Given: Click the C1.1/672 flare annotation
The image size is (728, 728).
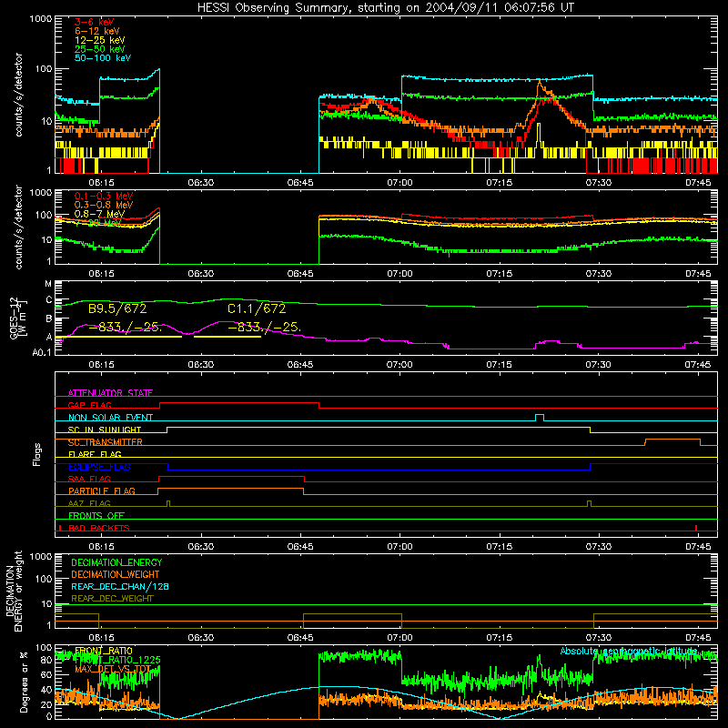Looking at the screenshot, I should pyautogui.click(x=257, y=308).
